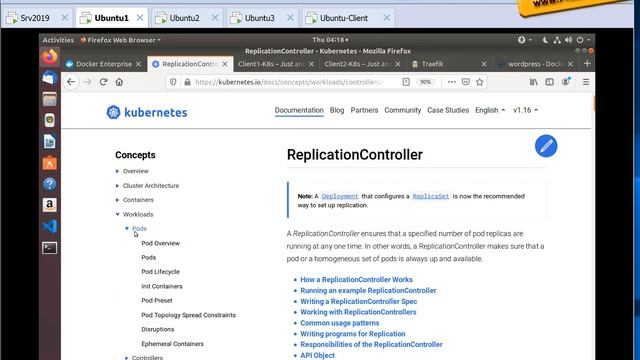Launch Visual Studio Code from the dock
The image size is (640, 360).
click(x=49, y=226)
